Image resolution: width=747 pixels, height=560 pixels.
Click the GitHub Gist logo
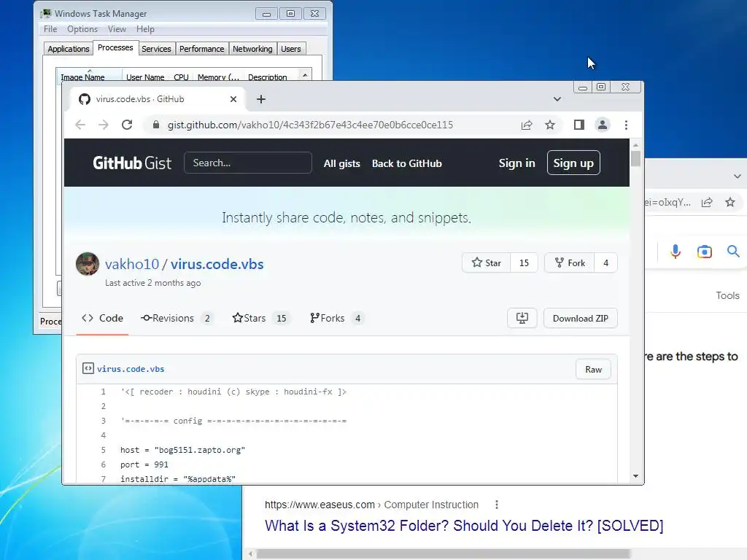tap(132, 163)
